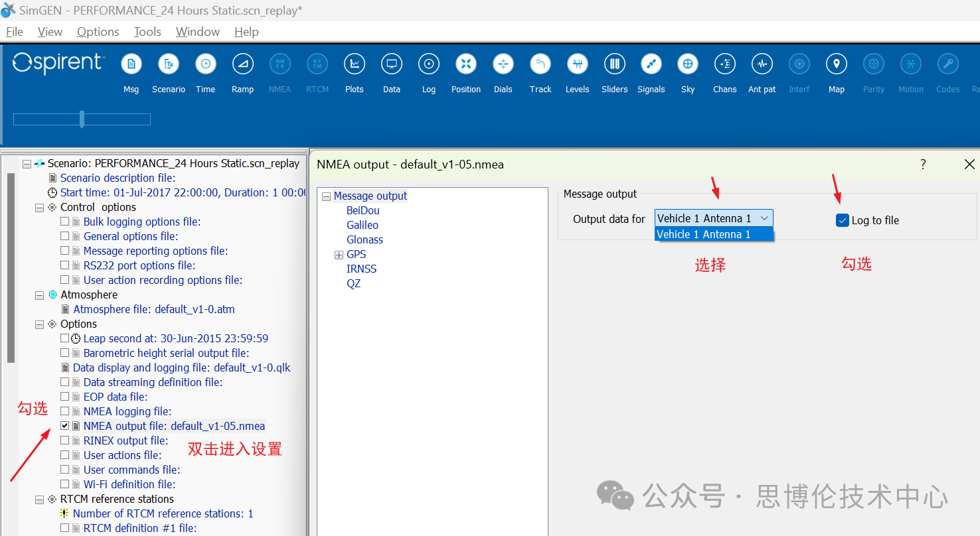Select the Position toolbar icon
Image resolution: width=980 pixels, height=536 pixels.
coord(466,64)
